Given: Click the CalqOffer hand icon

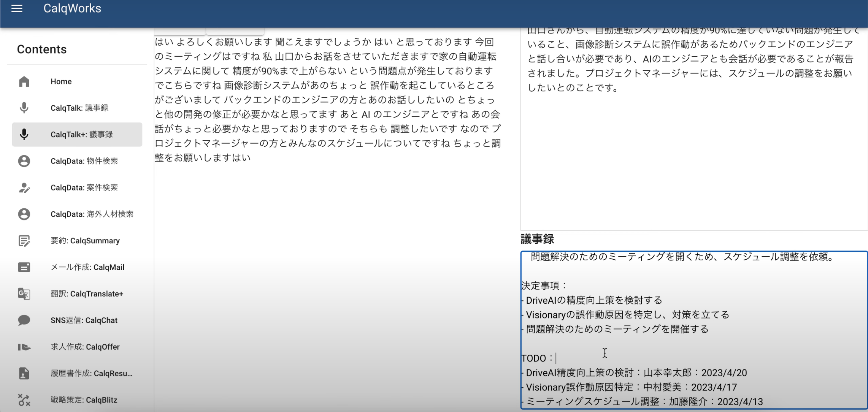Looking at the screenshot, I should [x=24, y=347].
